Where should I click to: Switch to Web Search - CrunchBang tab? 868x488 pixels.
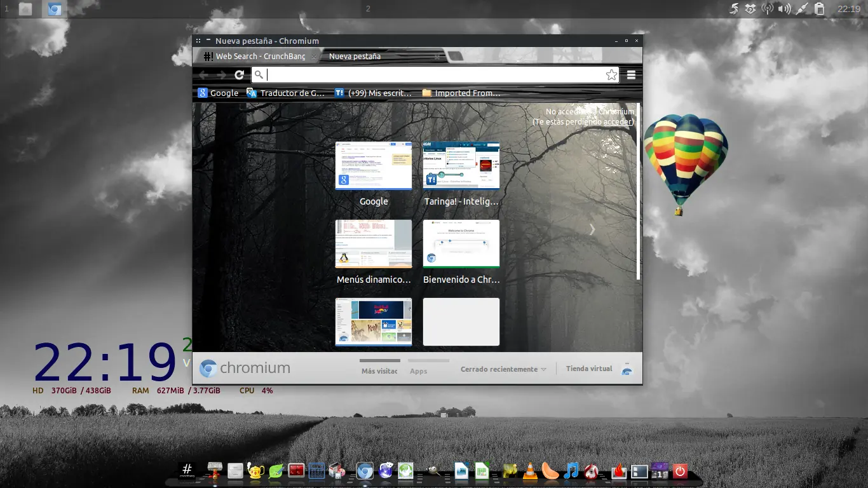260,57
